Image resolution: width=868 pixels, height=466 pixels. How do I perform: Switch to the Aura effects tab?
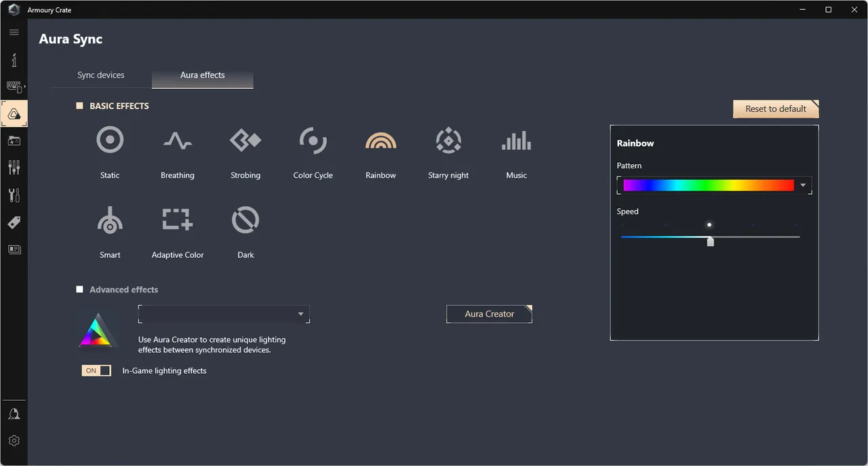click(x=203, y=75)
